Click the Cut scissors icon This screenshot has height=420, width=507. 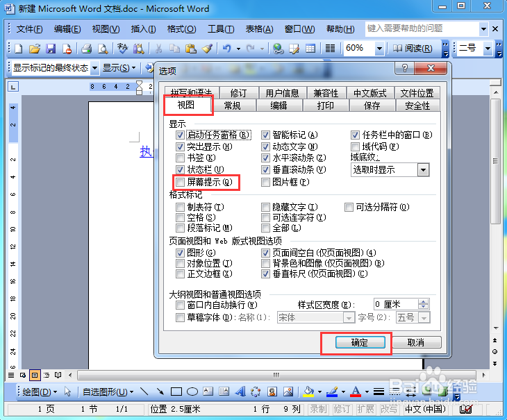coord(158,49)
